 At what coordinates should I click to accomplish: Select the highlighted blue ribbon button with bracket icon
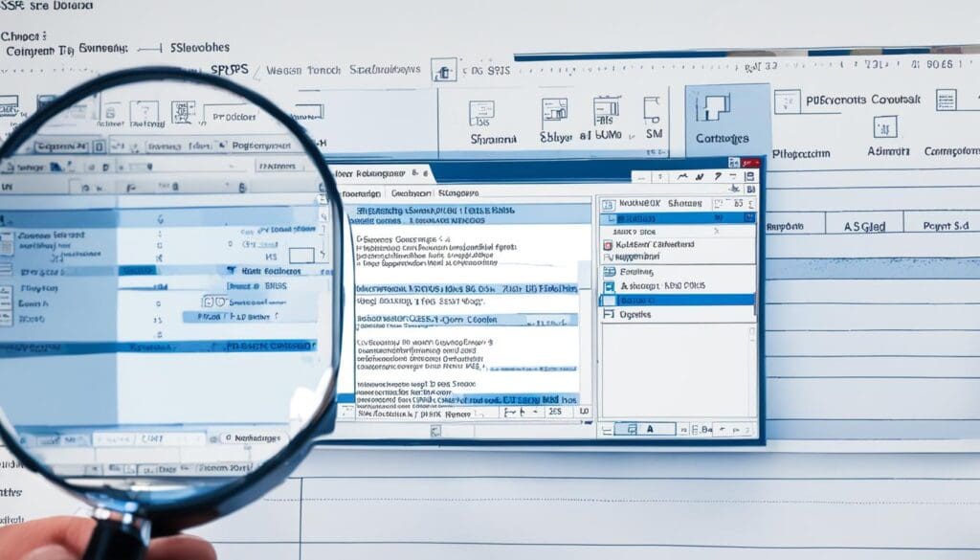727,120
